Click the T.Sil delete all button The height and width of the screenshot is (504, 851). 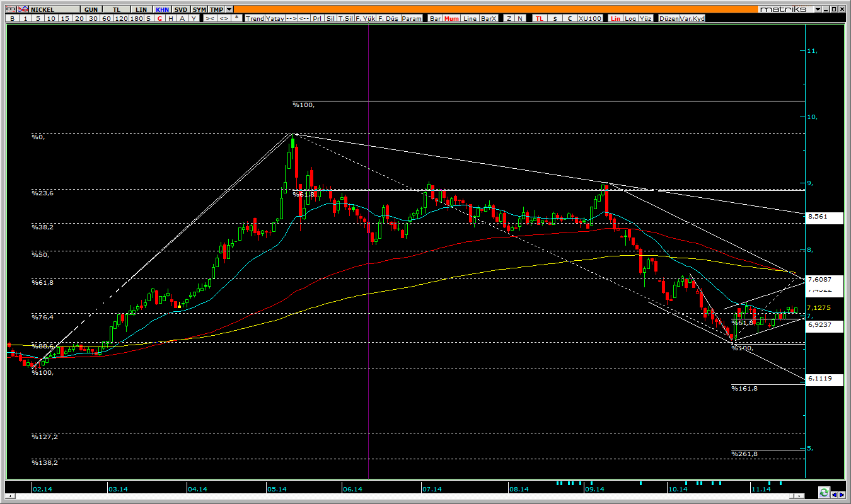coord(345,18)
